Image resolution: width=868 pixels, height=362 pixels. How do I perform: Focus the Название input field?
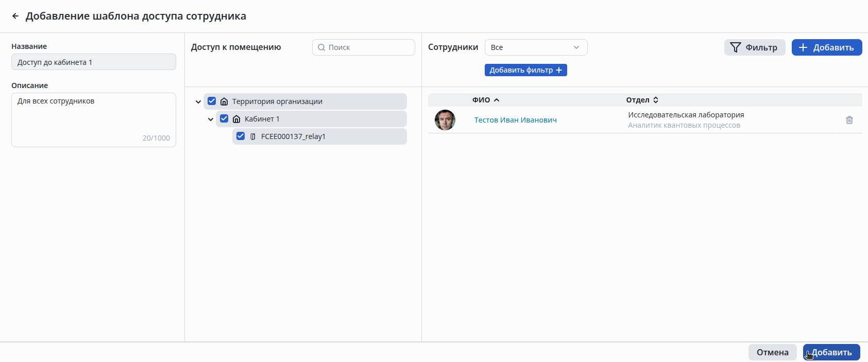[94, 62]
